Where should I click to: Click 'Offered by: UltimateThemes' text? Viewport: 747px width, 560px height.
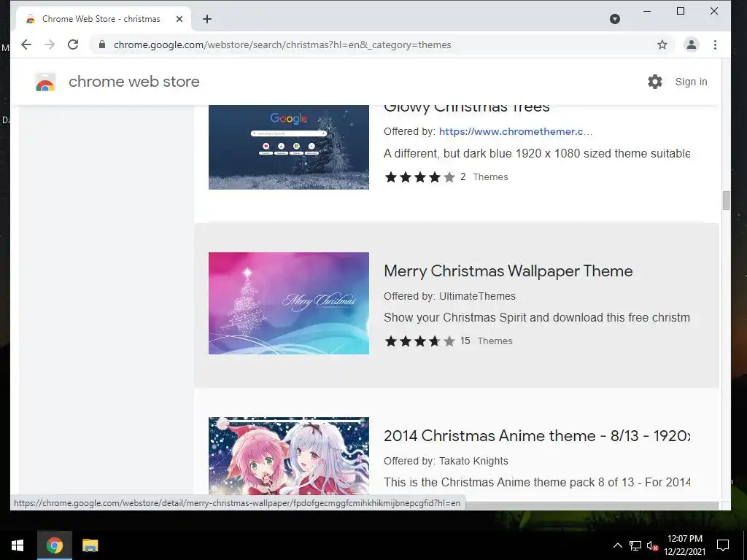[449, 296]
